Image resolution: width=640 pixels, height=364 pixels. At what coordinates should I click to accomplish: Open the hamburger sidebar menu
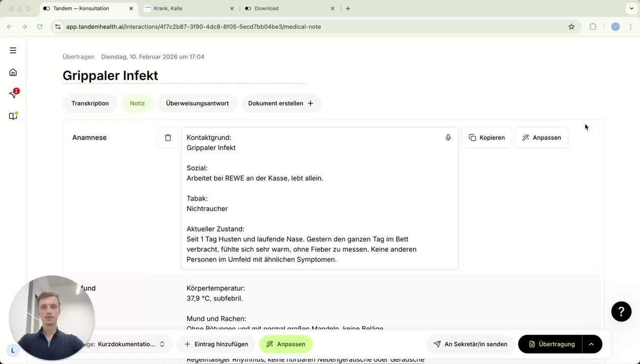[13, 51]
